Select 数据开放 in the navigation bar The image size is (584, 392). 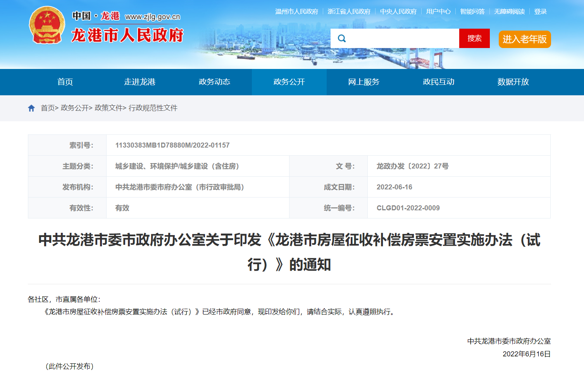click(x=513, y=82)
